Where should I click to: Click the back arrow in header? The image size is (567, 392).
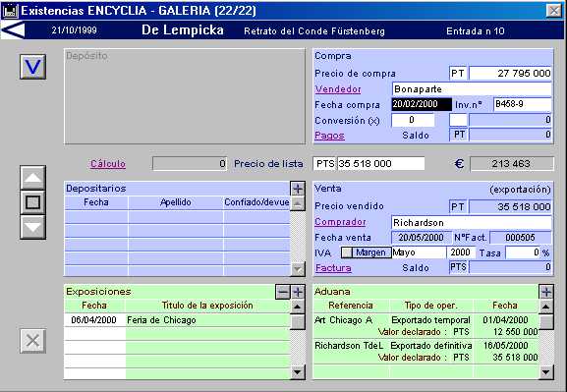(x=13, y=30)
